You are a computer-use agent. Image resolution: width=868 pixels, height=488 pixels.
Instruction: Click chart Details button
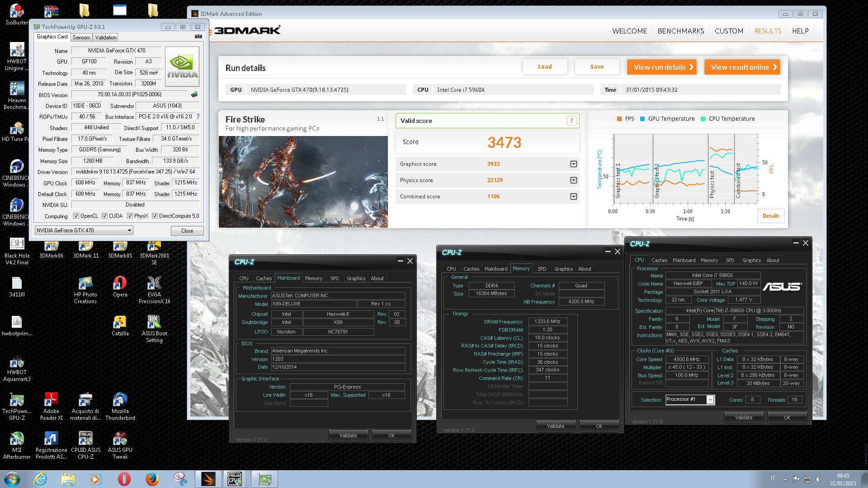point(770,216)
